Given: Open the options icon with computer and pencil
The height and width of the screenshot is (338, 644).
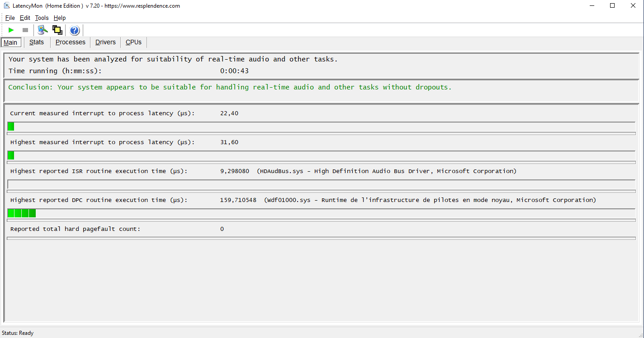Looking at the screenshot, I should tap(43, 30).
